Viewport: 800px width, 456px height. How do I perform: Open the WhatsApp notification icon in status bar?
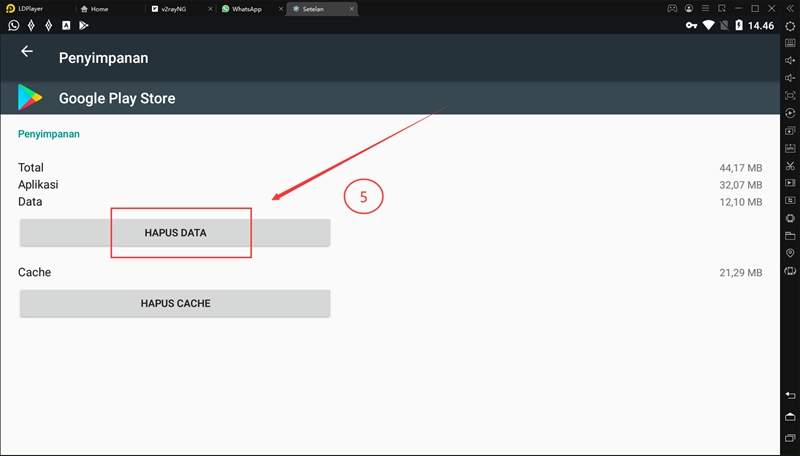pos(14,25)
